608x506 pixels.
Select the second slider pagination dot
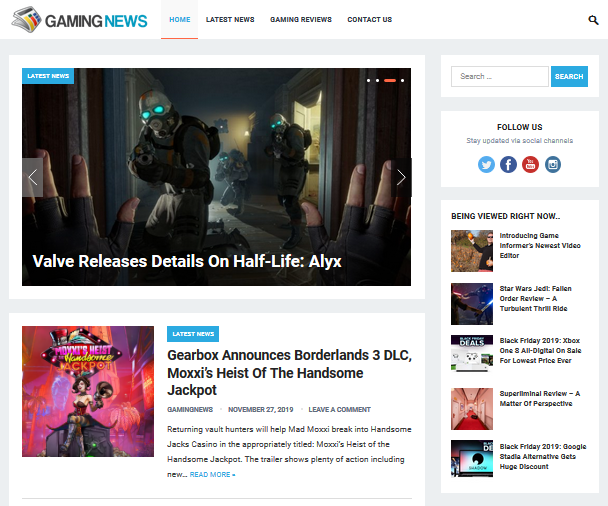377,81
